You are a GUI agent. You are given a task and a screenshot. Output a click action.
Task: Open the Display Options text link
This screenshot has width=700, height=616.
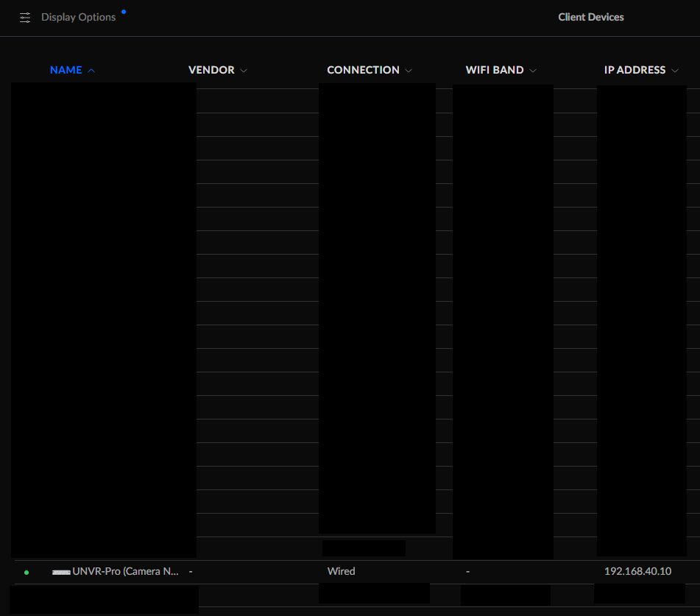pos(78,17)
